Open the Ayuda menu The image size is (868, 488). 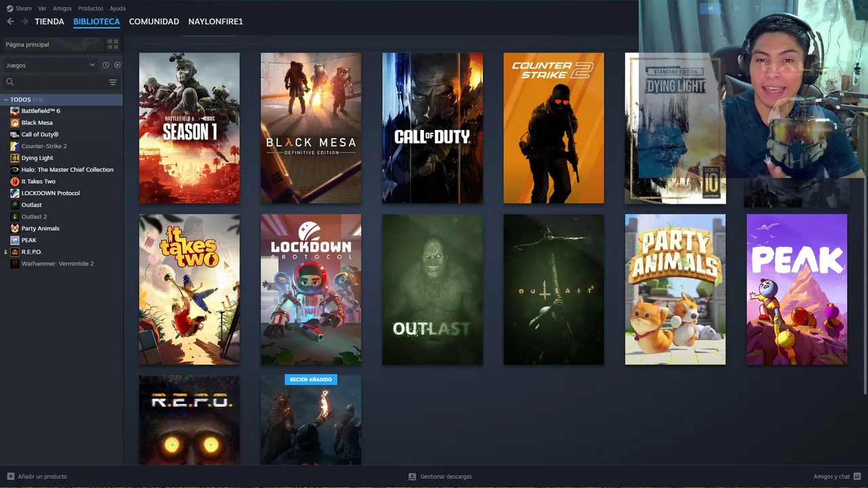[x=117, y=8]
